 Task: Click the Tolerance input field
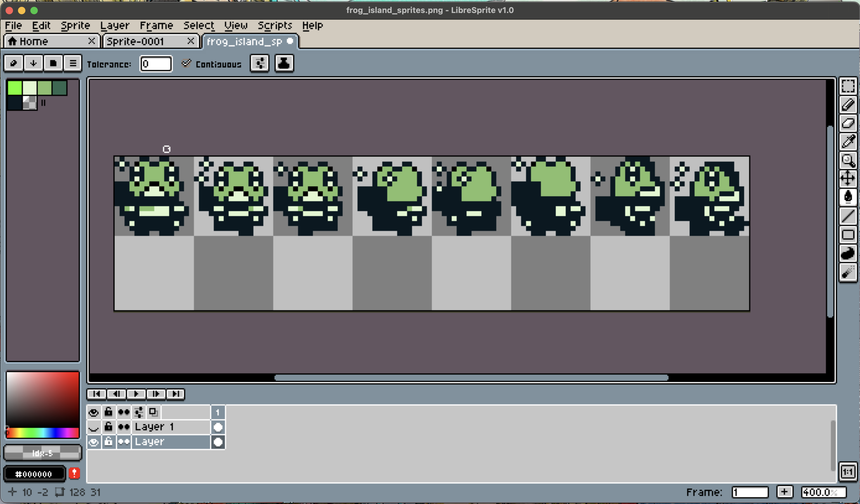[x=156, y=64]
